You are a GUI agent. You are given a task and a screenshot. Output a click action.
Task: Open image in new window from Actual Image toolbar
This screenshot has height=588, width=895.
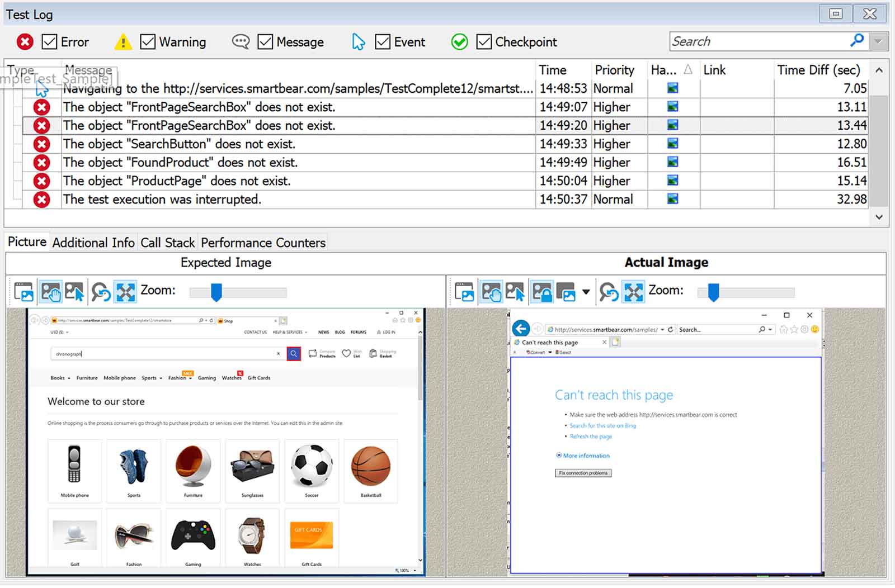[464, 292]
